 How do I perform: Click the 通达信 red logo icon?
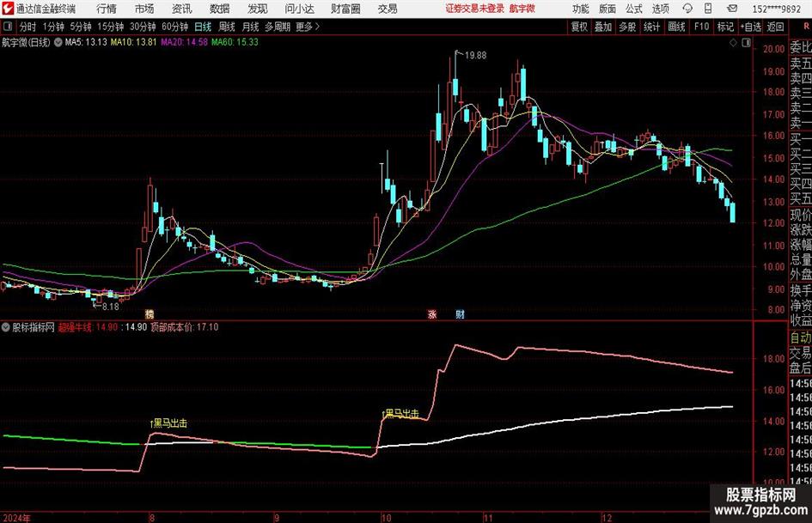7,9
